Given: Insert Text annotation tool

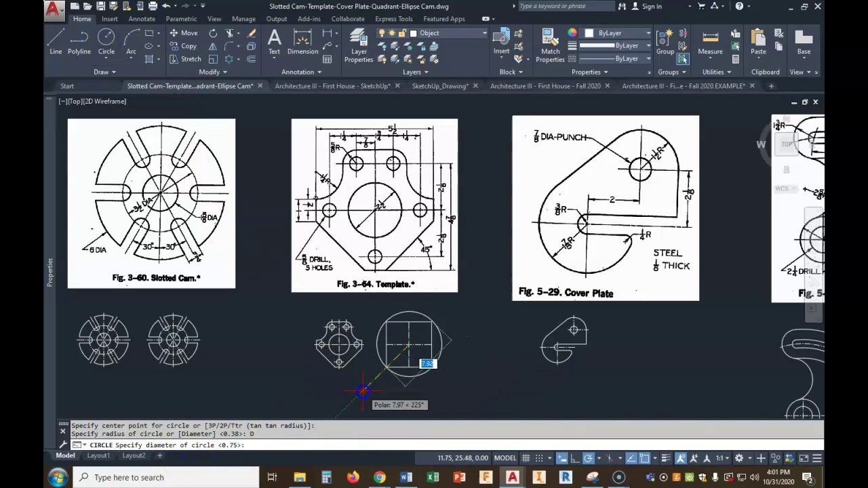Looking at the screenshot, I should pyautogui.click(x=274, y=42).
